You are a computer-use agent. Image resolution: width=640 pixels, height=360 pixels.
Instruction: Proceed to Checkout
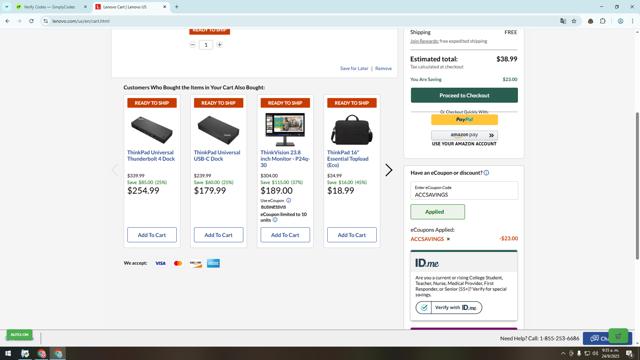click(464, 95)
